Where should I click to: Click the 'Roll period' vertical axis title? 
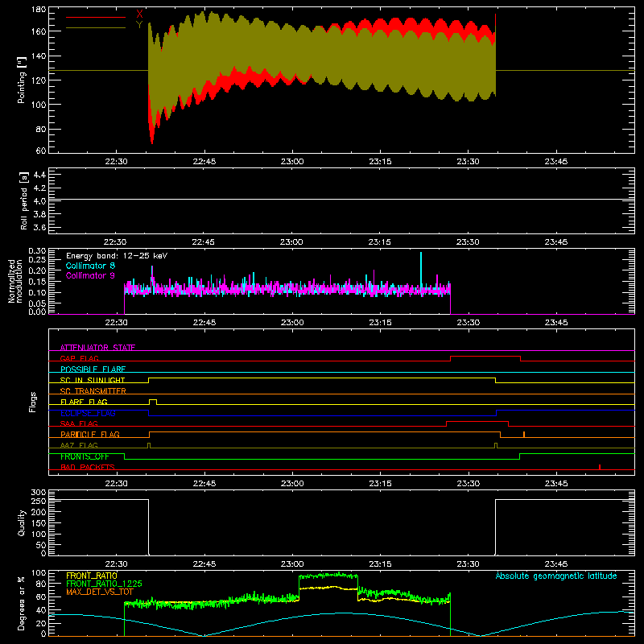tap(24, 200)
